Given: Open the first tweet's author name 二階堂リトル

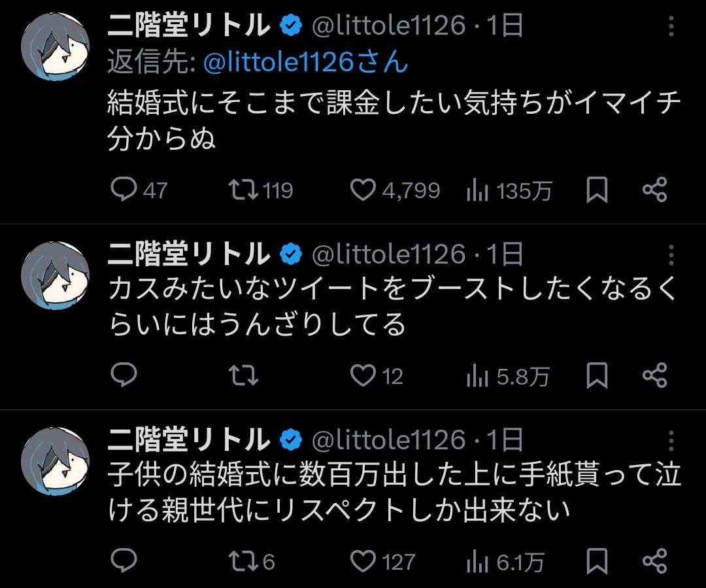Looking at the screenshot, I should [x=189, y=26].
